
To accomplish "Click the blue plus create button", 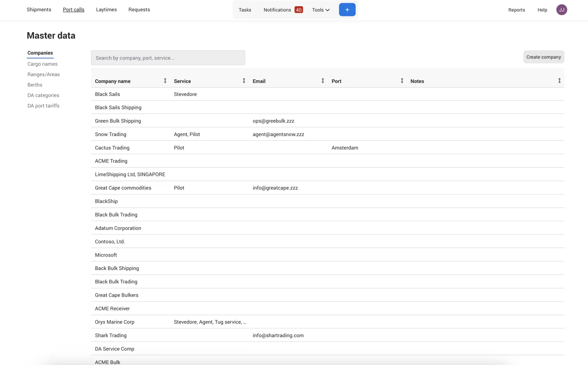I will coord(347,10).
